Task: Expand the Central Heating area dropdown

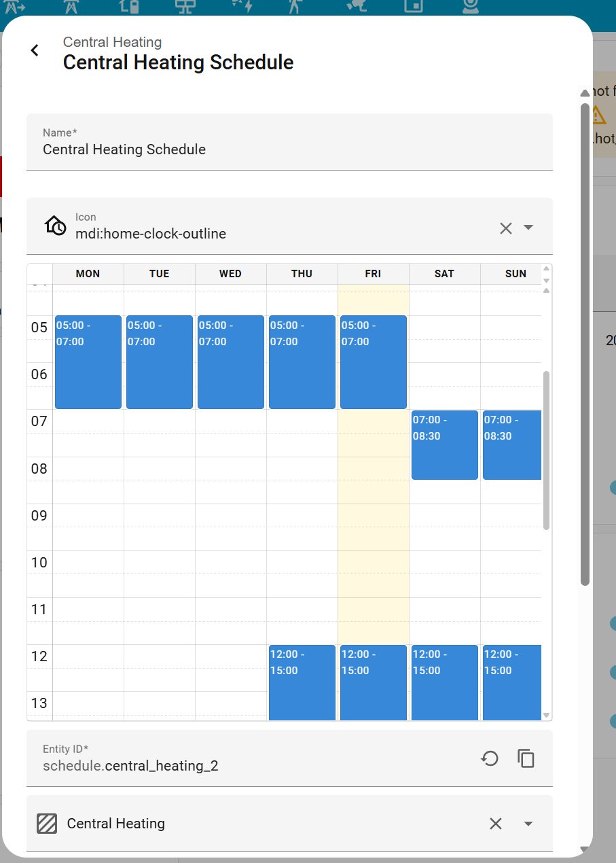Action: coord(528,824)
